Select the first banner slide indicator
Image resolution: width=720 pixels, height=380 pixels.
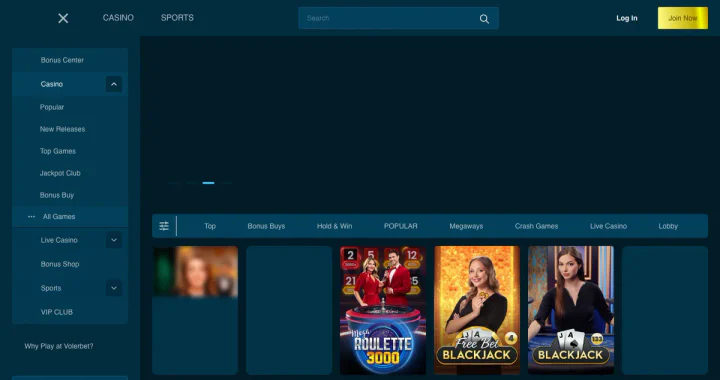[174, 183]
